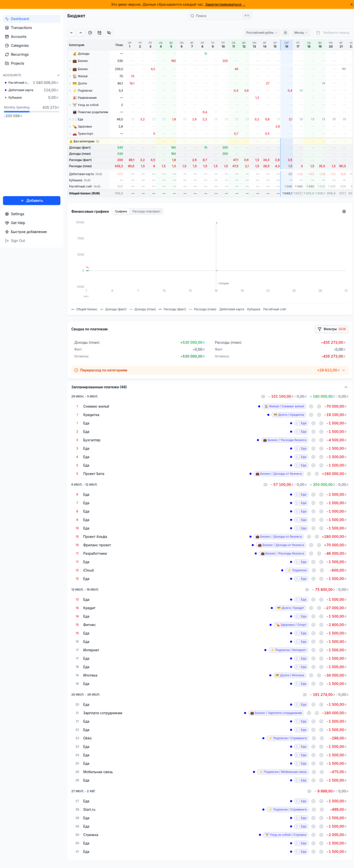This screenshot has width=354, height=868.
Task: Close the orange demo banner
Action: coord(352,4)
